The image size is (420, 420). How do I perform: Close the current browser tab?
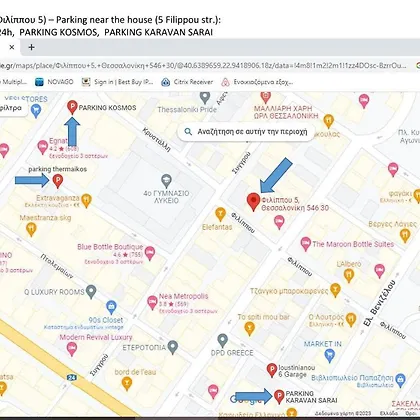point(12,47)
